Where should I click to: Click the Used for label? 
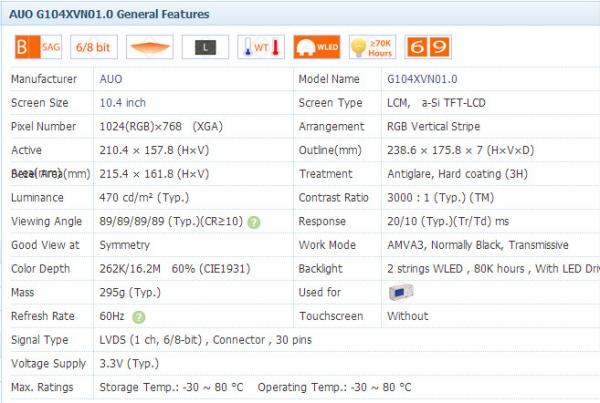320,293
